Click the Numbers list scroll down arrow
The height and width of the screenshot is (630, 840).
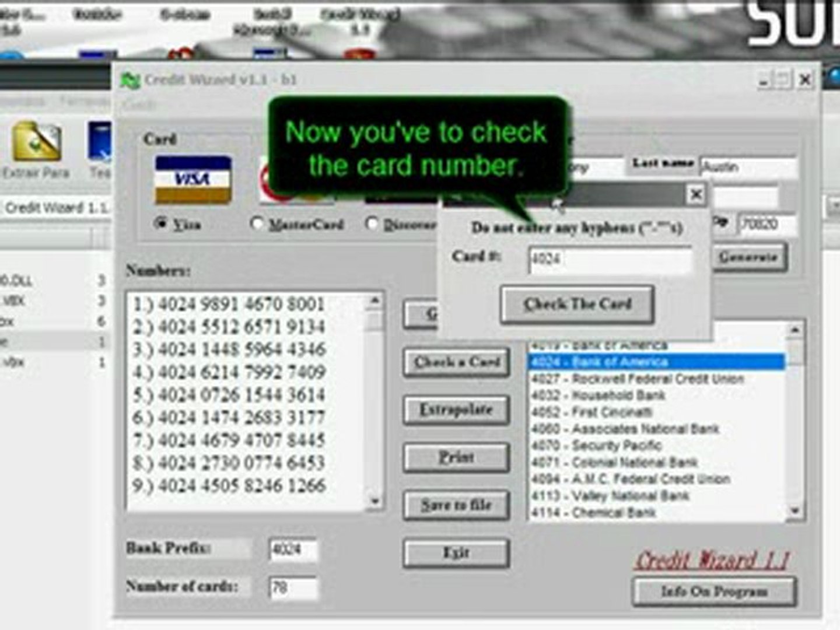click(x=374, y=501)
